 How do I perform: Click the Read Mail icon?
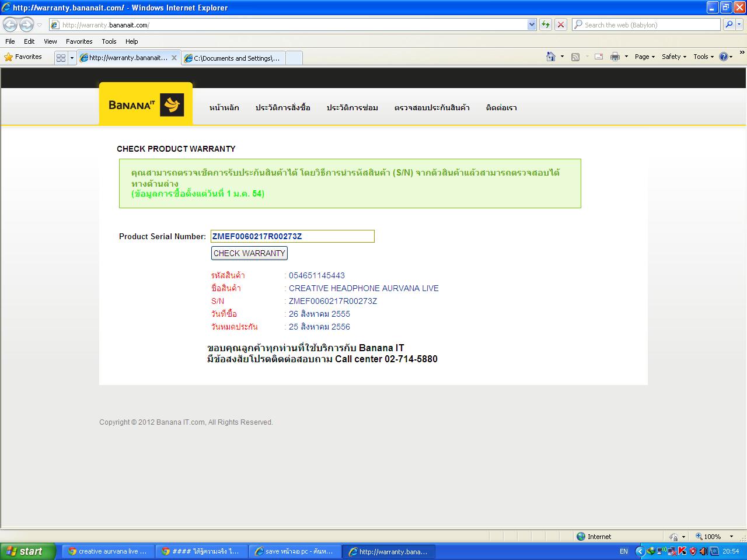coord(599,57)
